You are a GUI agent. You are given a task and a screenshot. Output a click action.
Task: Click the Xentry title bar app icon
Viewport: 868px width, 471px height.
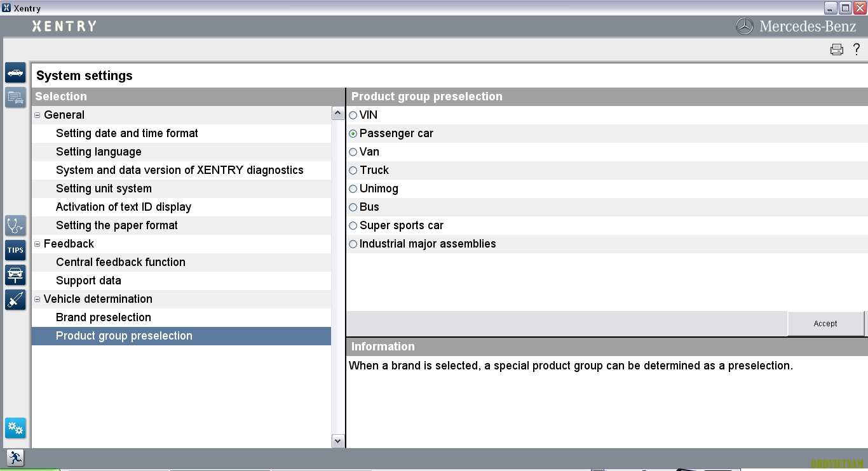coord(6,8)
